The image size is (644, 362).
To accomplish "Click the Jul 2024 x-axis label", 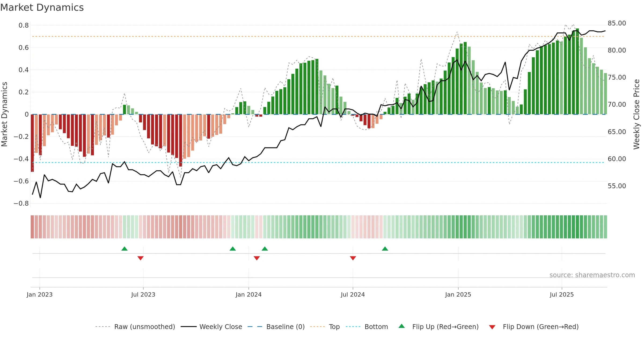I will [353, 294].
